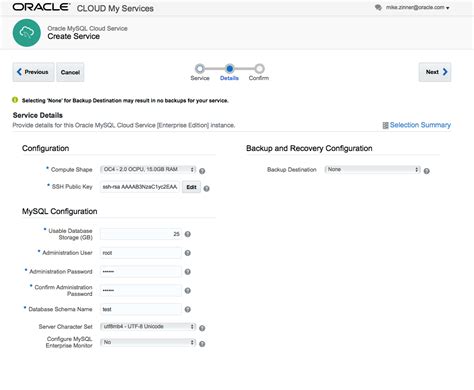Expand the Backup Destination dropdown
Image resolution: width=474 pixels, height=390 pixels.
tap(372, 169)
